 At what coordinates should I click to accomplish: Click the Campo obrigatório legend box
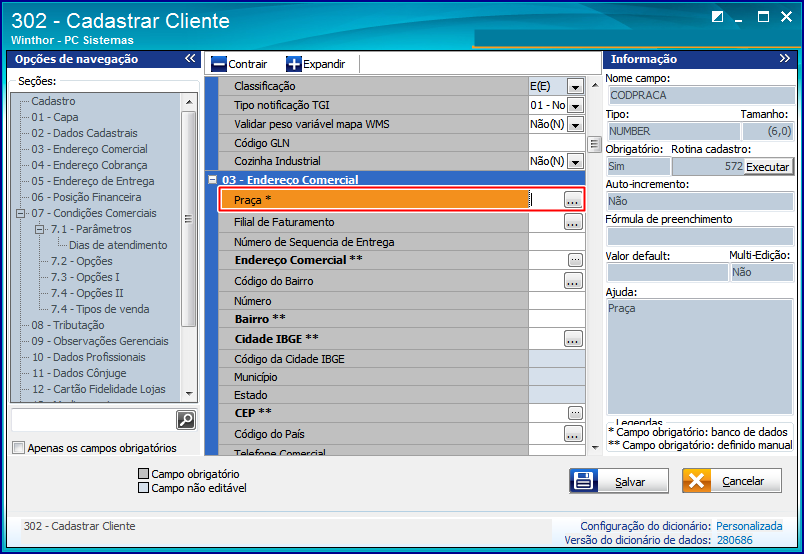[144, 473]
